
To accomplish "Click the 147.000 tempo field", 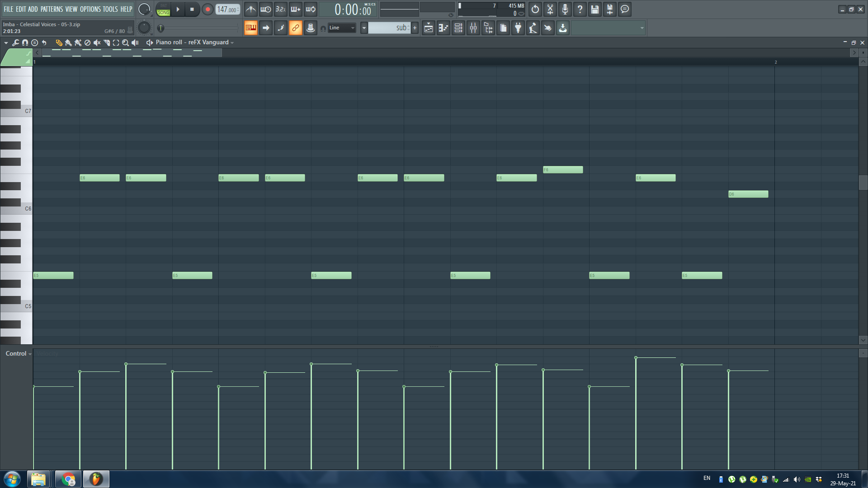I will coord(227,9).
